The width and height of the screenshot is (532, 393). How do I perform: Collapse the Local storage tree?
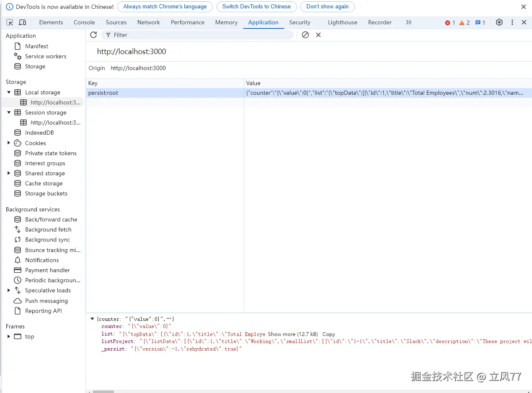pos(9,92)
